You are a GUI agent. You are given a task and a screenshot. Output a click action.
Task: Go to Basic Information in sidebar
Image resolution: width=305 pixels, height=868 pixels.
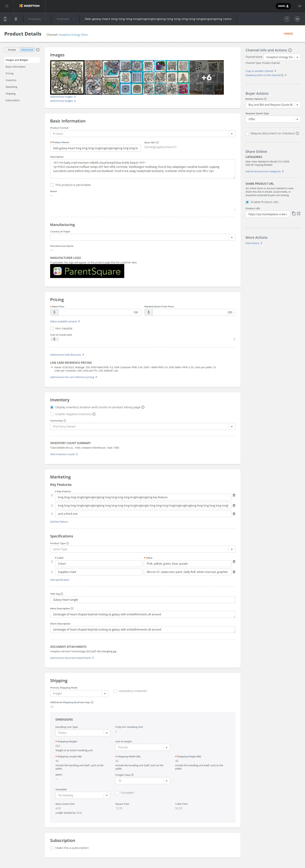coord(16,67)
